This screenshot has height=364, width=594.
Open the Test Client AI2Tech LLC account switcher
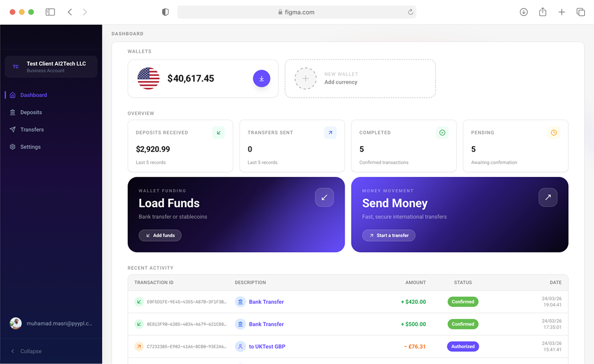tap(51, 67)
